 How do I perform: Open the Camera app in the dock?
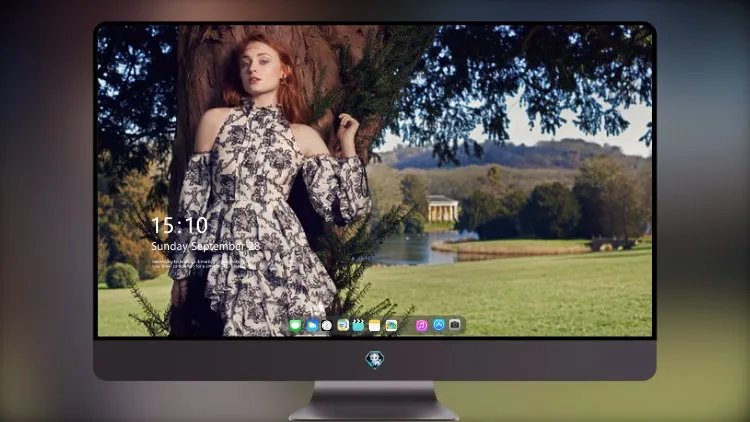[x=455, y=325]
